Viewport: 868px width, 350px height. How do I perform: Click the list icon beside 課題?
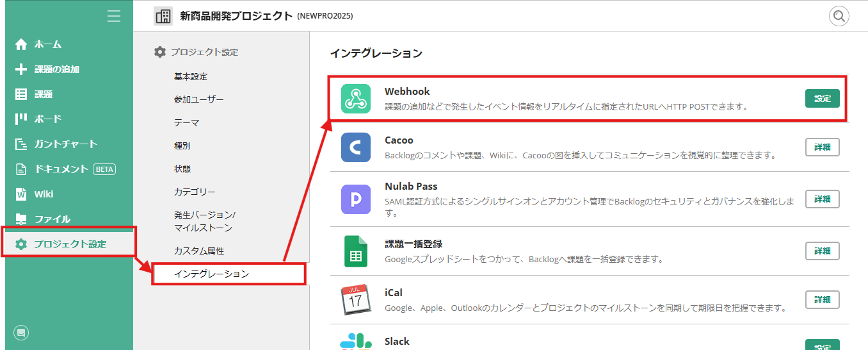pos(21,94)
